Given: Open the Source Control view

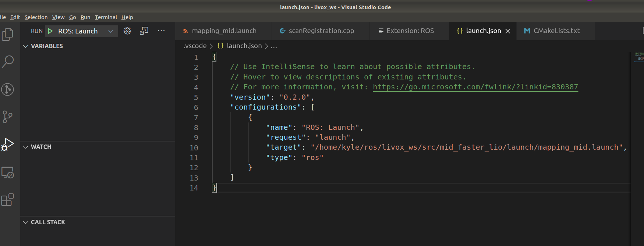Looking at the screenshot, I should (8, 117).
